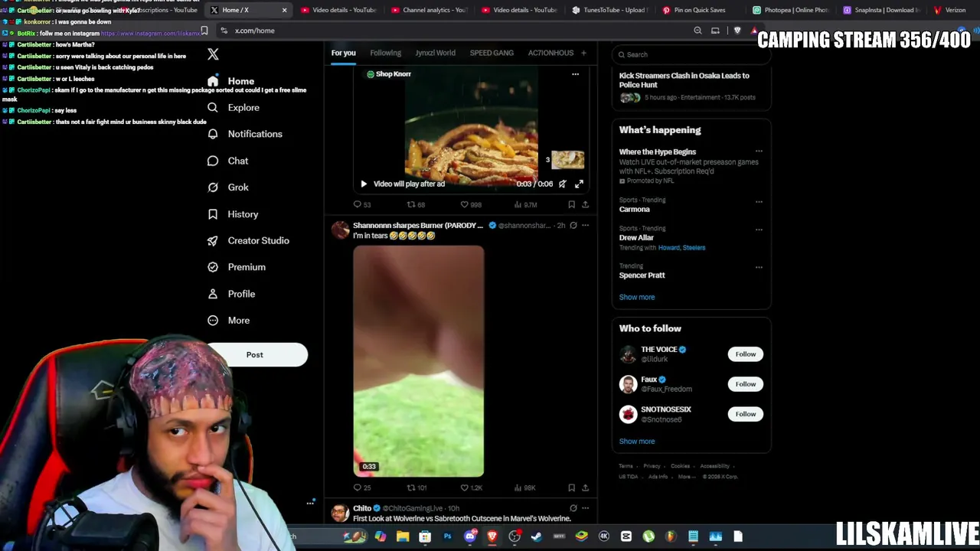This screenshot has height=551, width=980.
Task: Open options for Drew Allar trend
Action: point(759,230)
